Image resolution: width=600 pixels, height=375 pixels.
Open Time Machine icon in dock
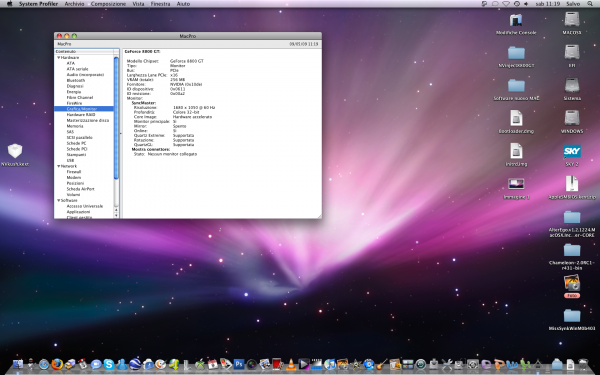[421, 364]
